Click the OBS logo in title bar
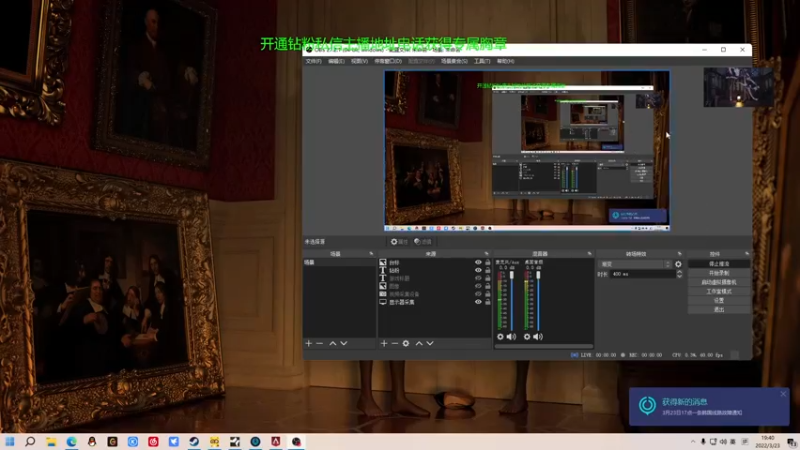Image resolution: width=800 pixels, height=450 pixels. coord(309,50)
